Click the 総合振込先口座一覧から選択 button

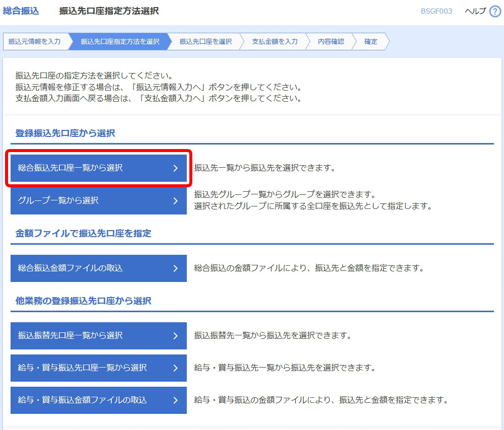coord(99,168)
